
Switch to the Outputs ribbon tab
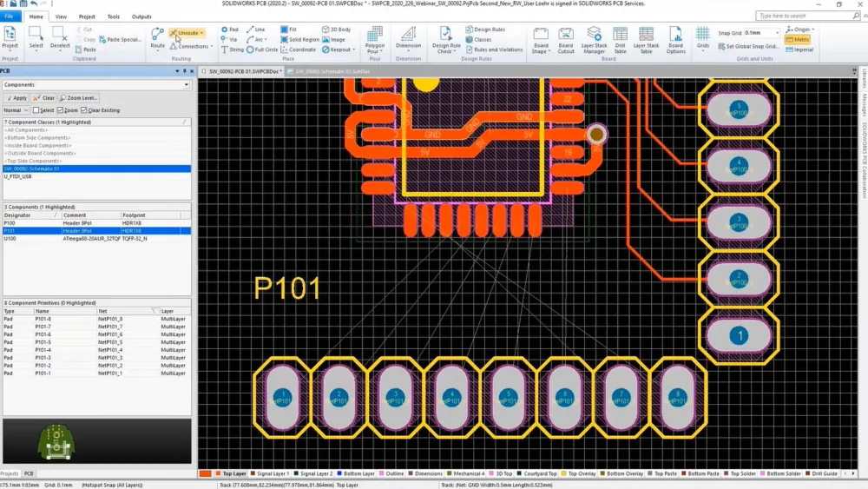point(141,17)
